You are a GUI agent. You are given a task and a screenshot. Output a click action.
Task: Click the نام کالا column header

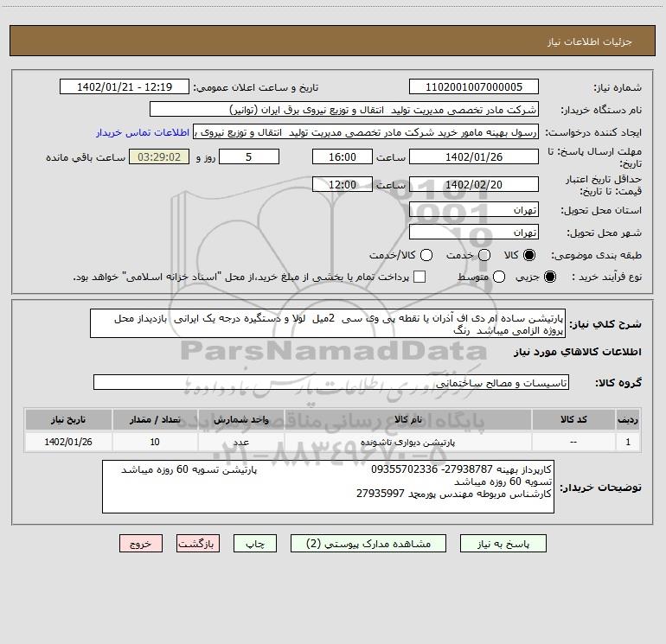407,419
